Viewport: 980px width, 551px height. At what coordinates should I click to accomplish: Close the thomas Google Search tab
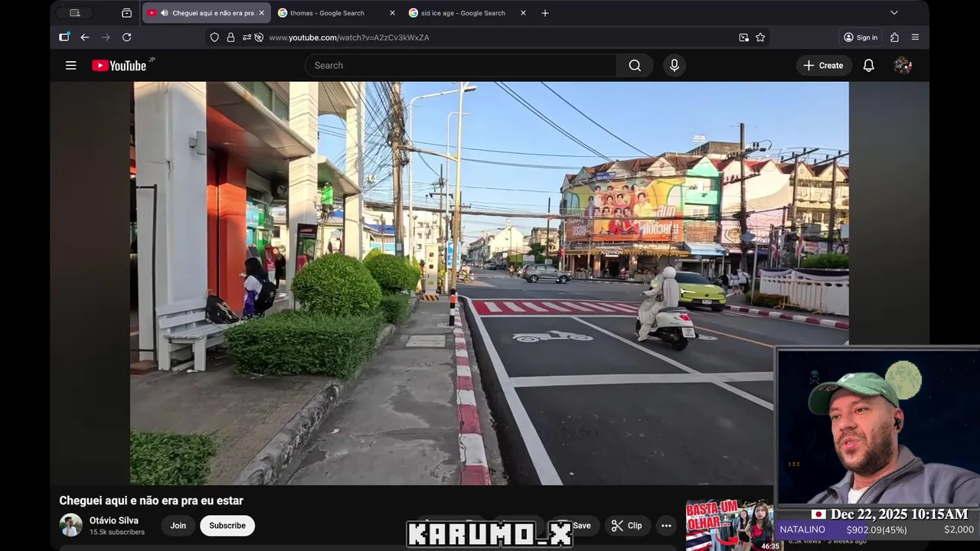coord(392,13)
